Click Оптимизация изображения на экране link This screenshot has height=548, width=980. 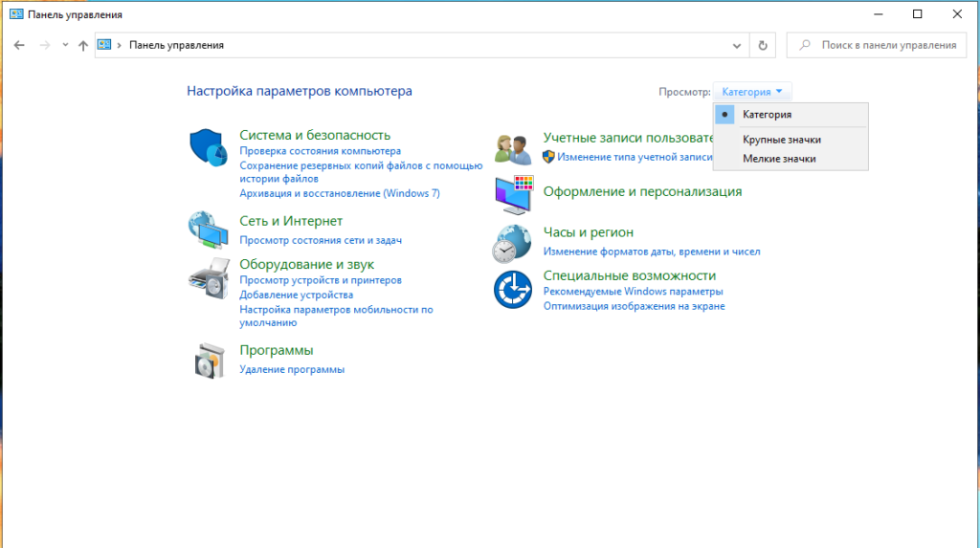(634, 306)
